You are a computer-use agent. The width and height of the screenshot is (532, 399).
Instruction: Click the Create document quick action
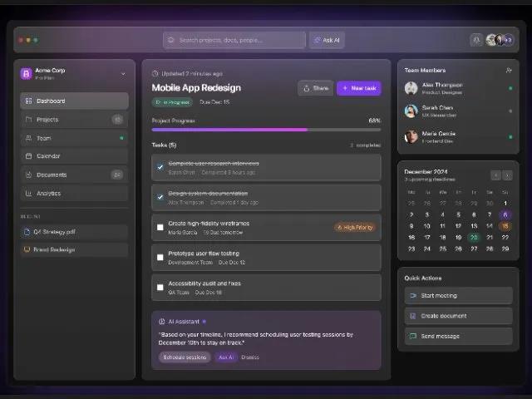pyautogui.click(x=458, y=316)
